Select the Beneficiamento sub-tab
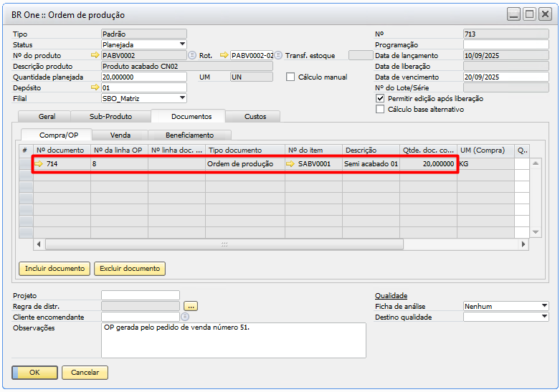The width and height of the screenshot is (560, 392). [x=189, y=135]
